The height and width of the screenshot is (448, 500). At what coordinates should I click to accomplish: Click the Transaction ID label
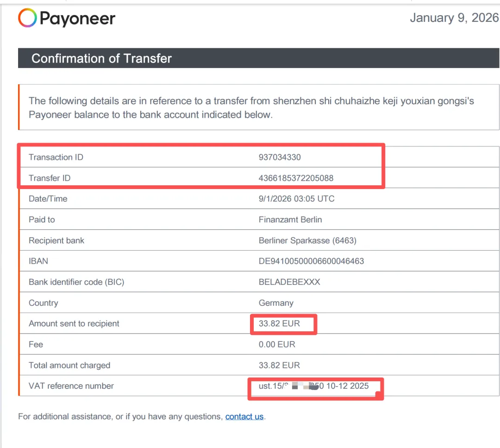pos(56,157)
